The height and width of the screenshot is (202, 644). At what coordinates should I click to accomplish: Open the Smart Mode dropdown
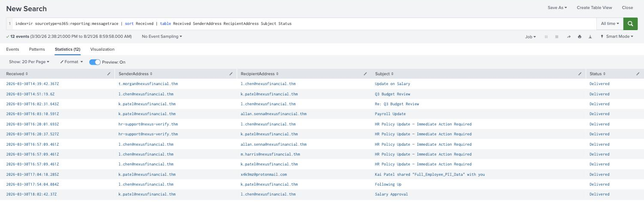pyautogui.click(x=617, y=37)
